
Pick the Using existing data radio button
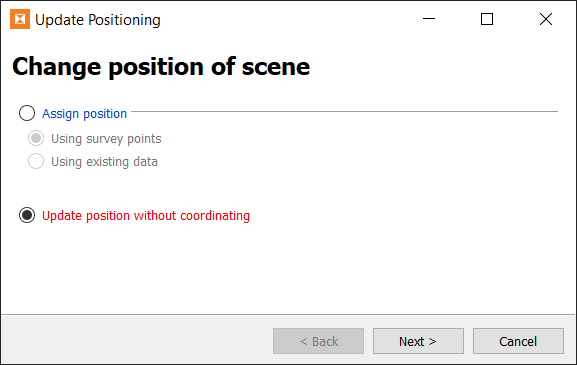[36, 161]
